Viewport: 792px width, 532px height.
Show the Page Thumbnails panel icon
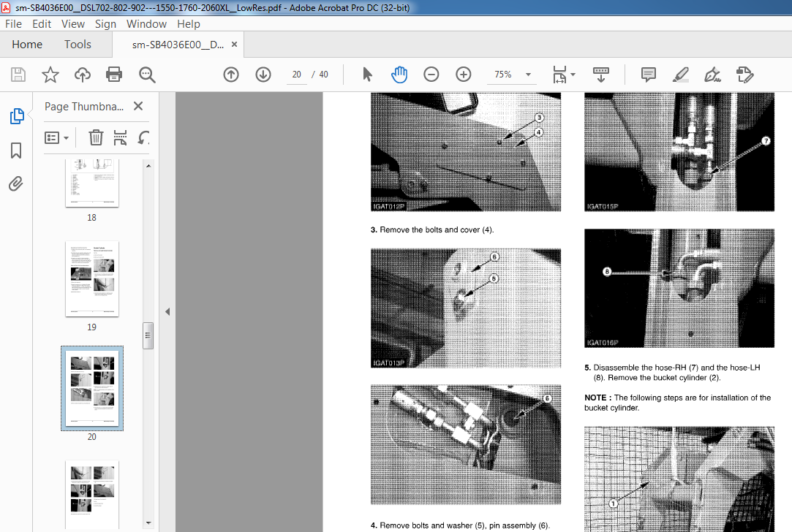(17, 116)
